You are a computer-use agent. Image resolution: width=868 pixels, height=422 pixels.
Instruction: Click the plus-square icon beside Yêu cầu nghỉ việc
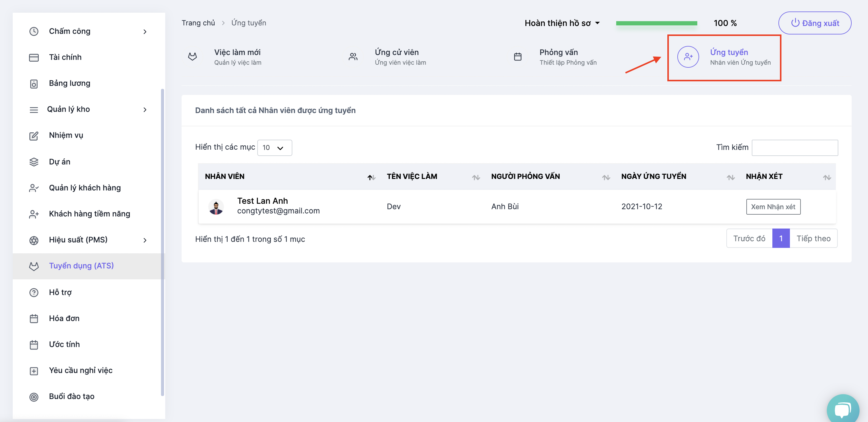point(34,371)
